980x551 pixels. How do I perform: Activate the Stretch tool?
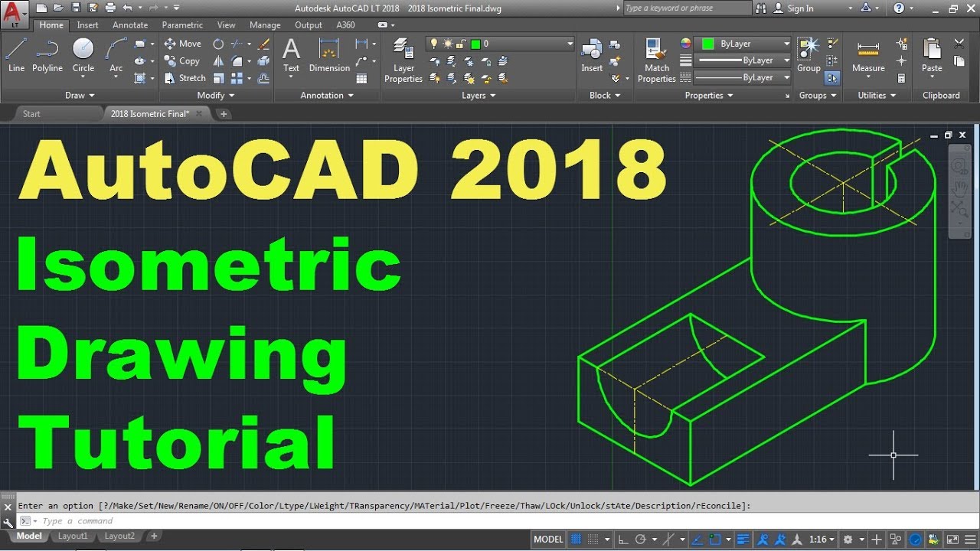185,78
